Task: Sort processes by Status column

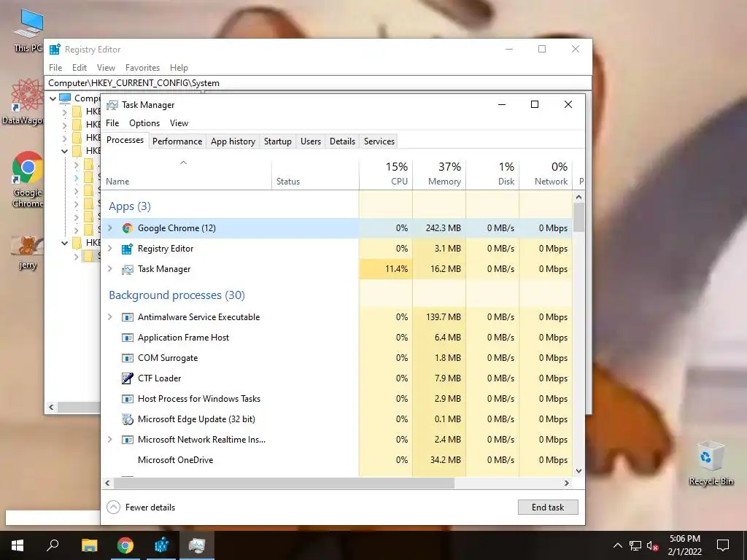Action: [315, 174]
